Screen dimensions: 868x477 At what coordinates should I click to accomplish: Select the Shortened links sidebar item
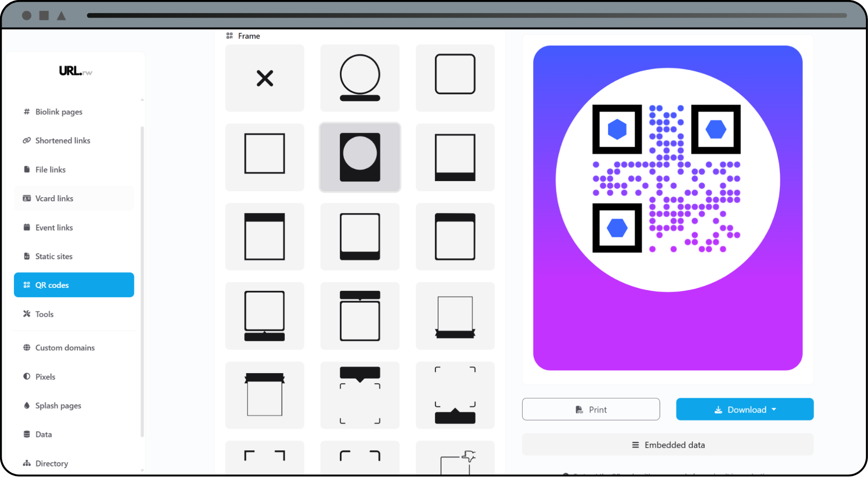click(62, 140)
